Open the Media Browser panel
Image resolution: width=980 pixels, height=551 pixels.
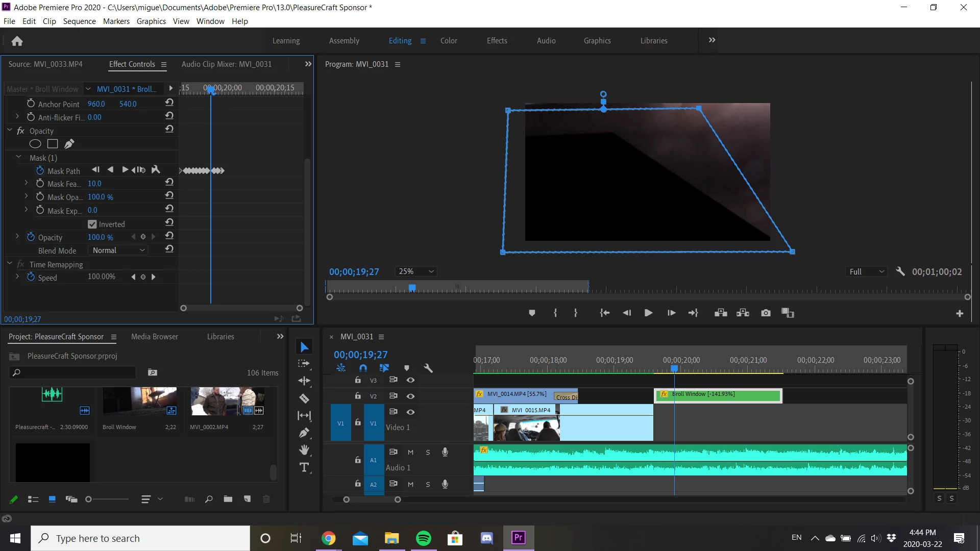tap(155, 337)
